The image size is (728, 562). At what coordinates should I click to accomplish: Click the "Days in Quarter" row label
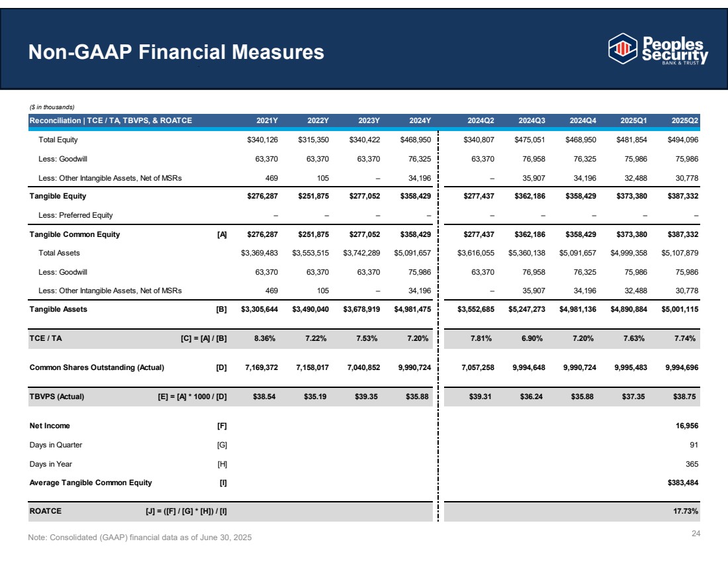[x=56, y=445]
